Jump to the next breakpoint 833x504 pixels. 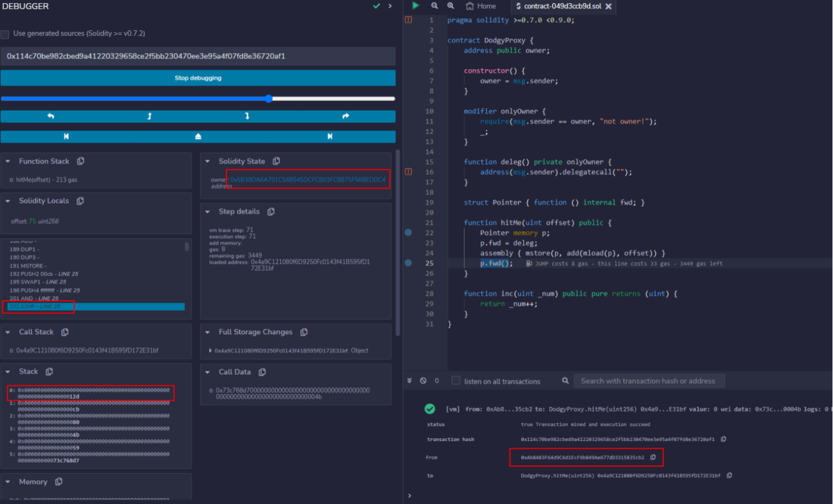(x=330, y=136)
